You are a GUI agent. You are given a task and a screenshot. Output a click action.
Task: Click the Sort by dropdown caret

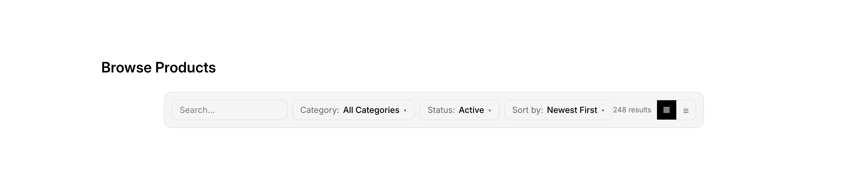pyautogui.click(x=603, y=111)
